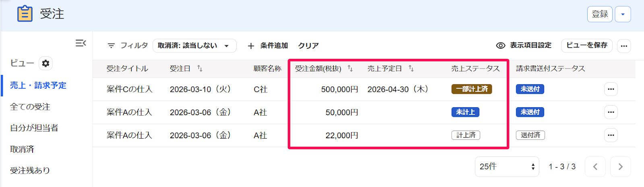This screenshot has width=644, height=187.
Task: Go to previous page of results
Action: (595, 166)
